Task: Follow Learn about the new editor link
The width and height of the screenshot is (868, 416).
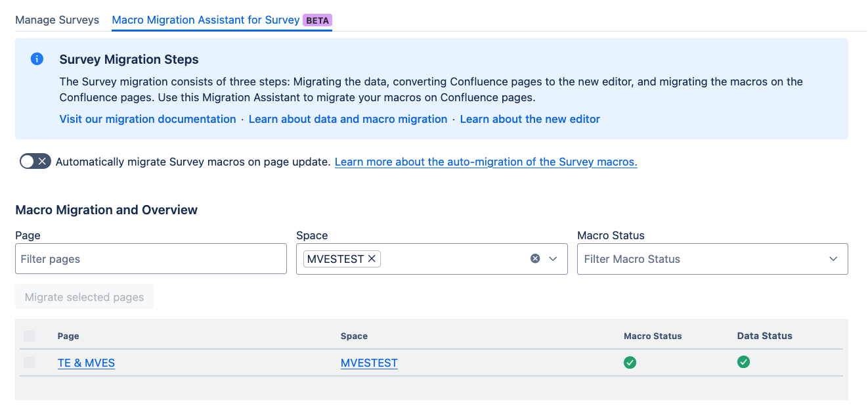Action: point(530,119)
